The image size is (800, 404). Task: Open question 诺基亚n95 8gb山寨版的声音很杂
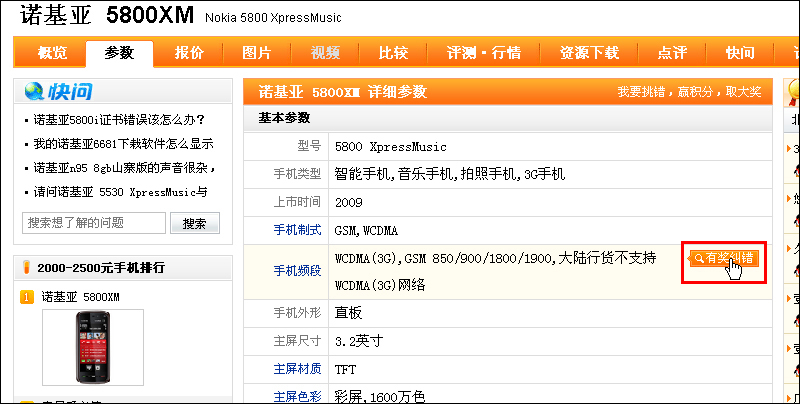tap(124, 168)
